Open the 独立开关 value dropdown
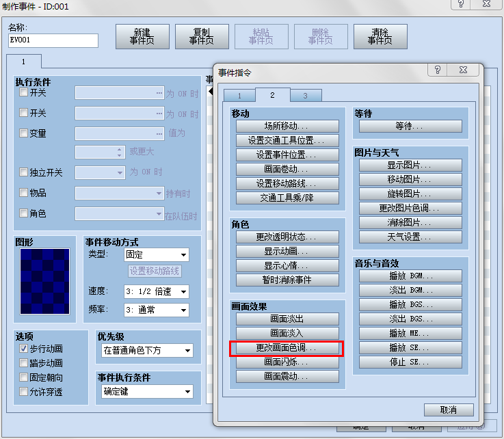 100,172
